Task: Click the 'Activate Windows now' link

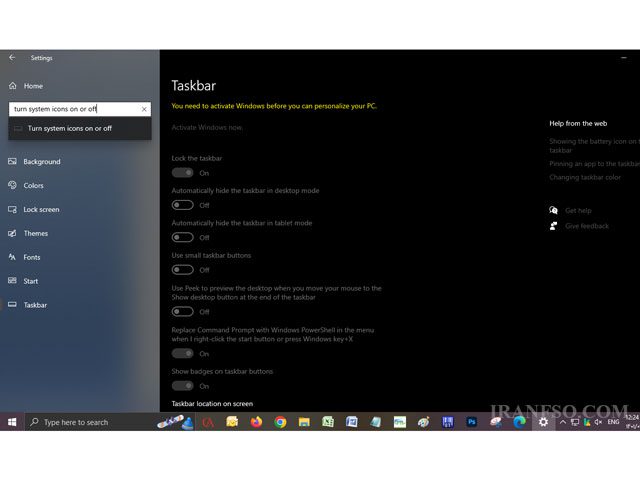Action: point(207,127)
